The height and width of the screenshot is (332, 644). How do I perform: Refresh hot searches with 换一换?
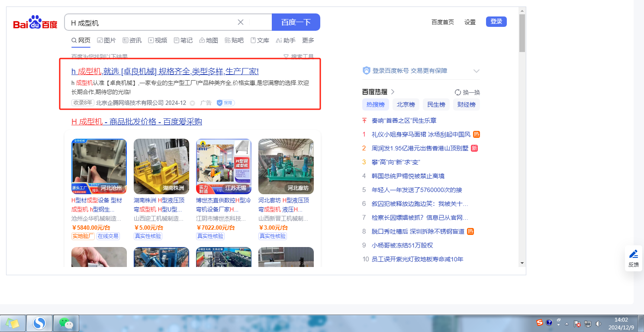point(467,92)
